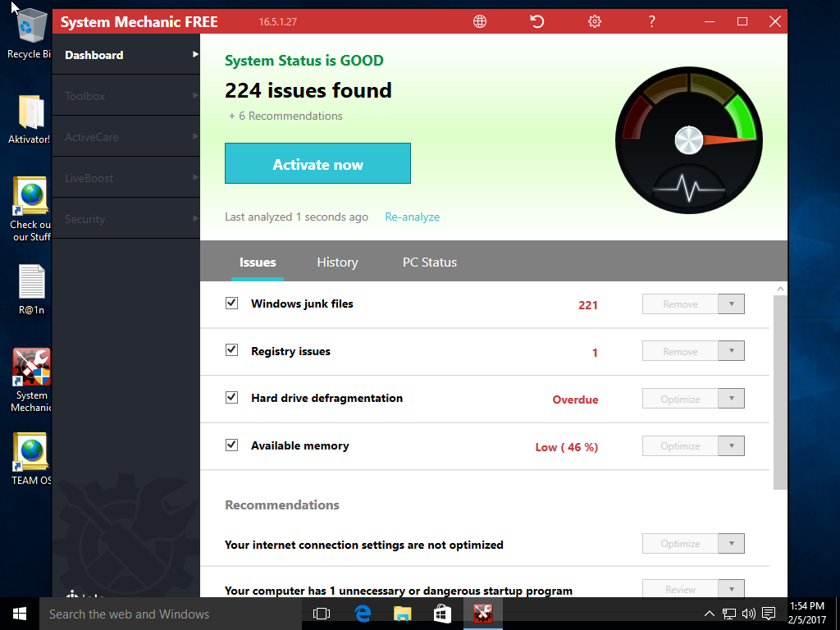Open the Check out our Stuff shortcut
840x630 pixels.
[x=31, y=209]
